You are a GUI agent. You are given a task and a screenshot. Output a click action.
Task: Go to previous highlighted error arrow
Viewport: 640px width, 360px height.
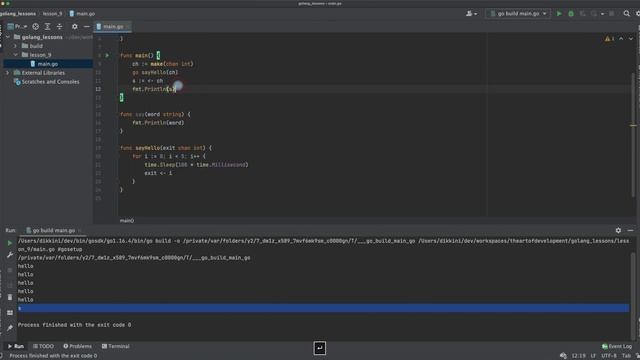(x=621, y=38)
